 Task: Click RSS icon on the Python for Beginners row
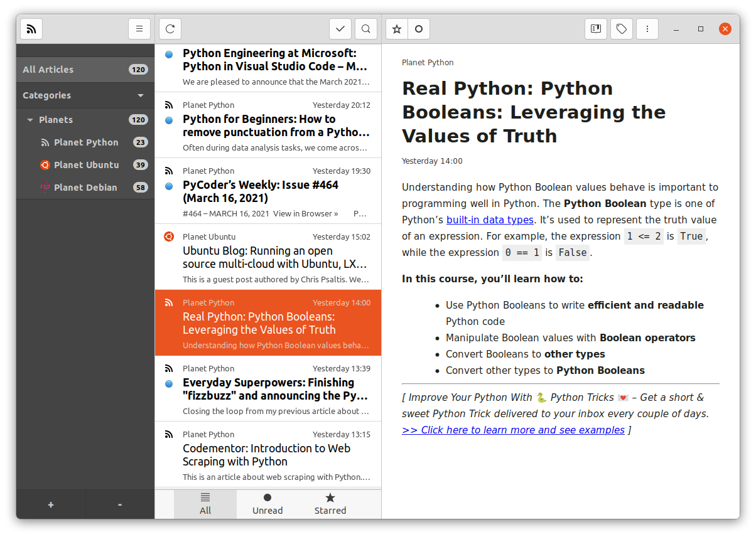[169, 105]
